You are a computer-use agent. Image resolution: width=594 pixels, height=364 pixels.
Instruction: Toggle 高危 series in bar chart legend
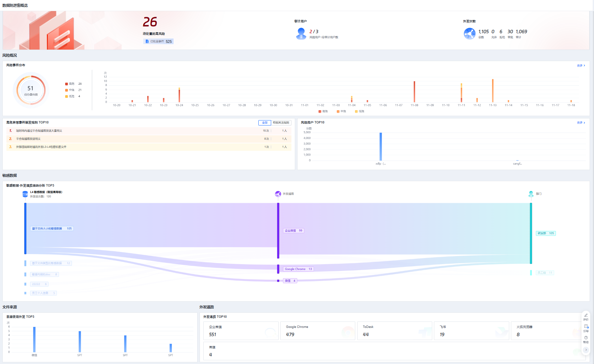tap(323, 111)
